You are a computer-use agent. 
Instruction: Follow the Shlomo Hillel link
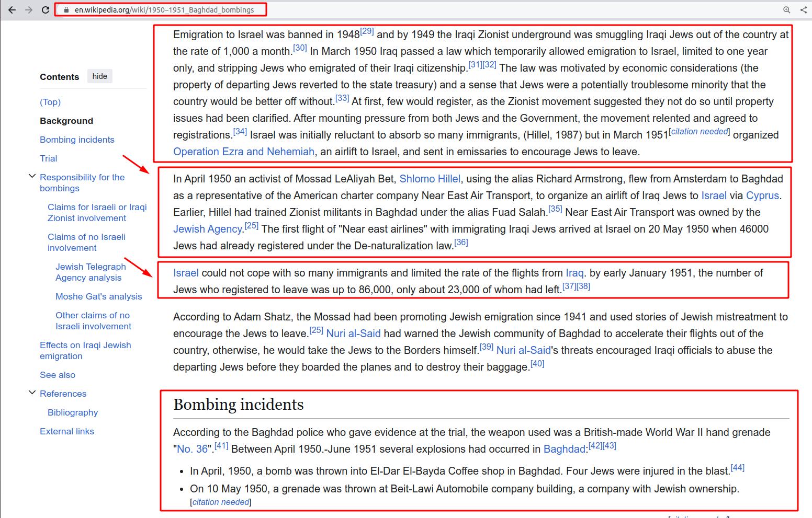pyautogui.click(x=430, y=179)
